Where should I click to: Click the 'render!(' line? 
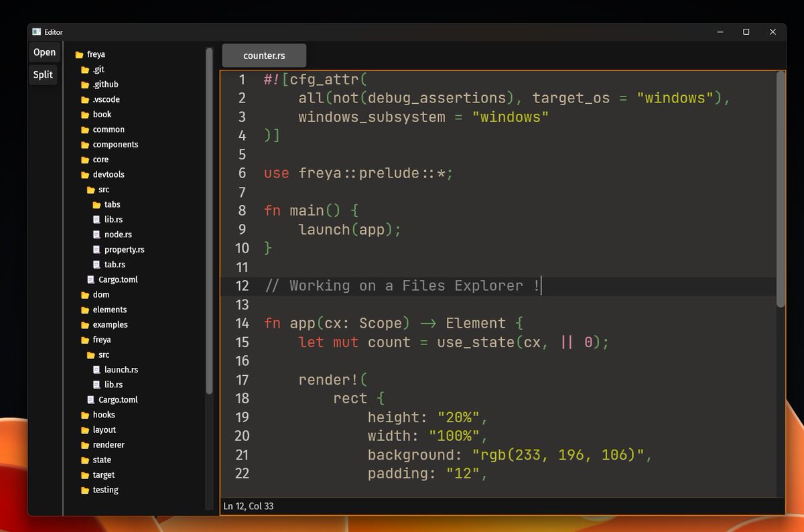pyautogui.click(x=333, y=380)
